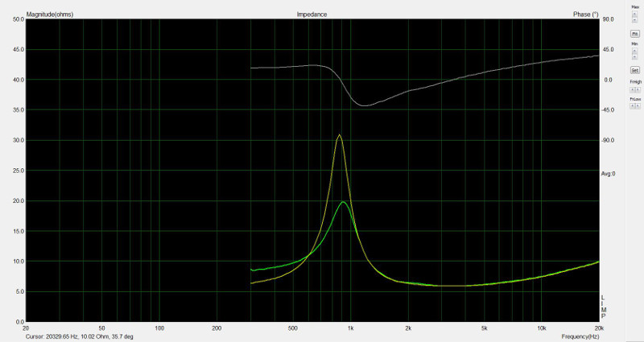Click the 1k frequency axis label
The width and height of the screenshot is (644, 342).
pos(350,328)
